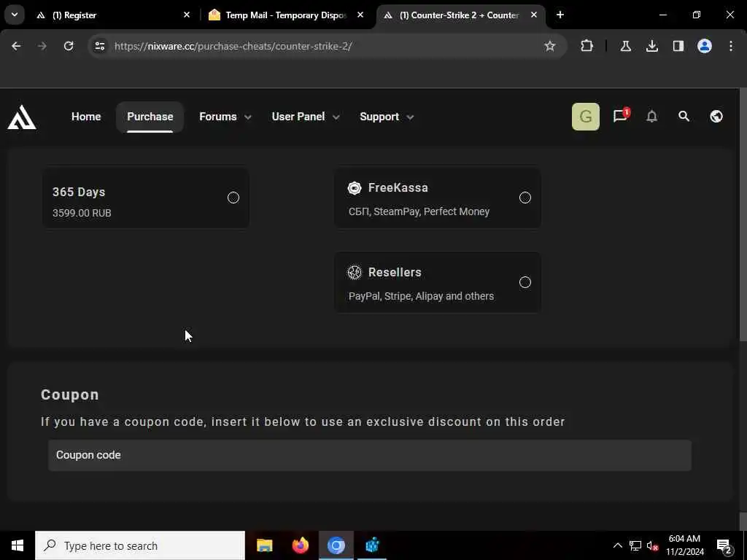
Task: Click the network tray icon
Action: 635,545
